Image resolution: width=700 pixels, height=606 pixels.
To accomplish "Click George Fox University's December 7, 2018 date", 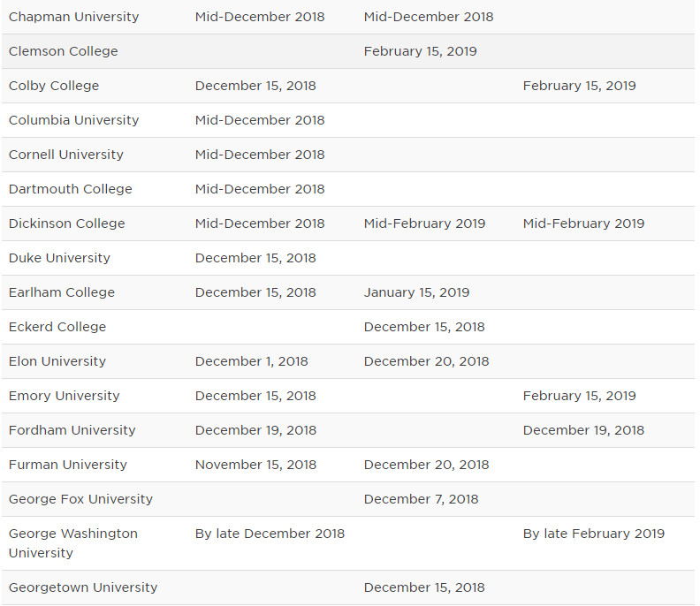I will pyautogui.click(x=421, y=499).
